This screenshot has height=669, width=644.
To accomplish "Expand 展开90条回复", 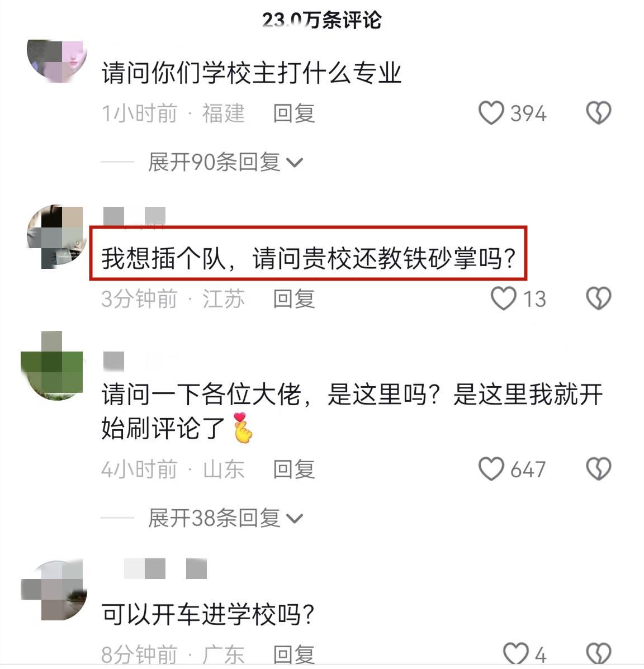I will click(225, 162).
